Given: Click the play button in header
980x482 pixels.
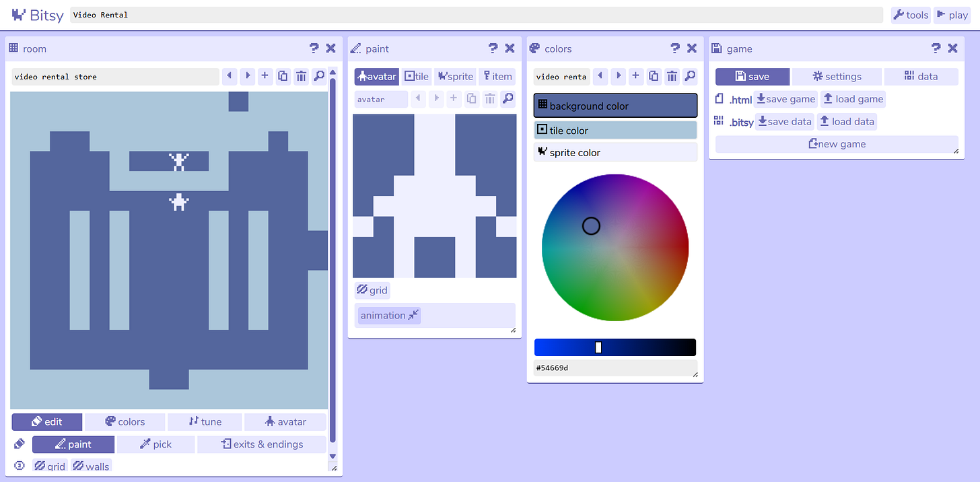Looking at the screenshot, I should pyautogui.click(x=952, y=15).
